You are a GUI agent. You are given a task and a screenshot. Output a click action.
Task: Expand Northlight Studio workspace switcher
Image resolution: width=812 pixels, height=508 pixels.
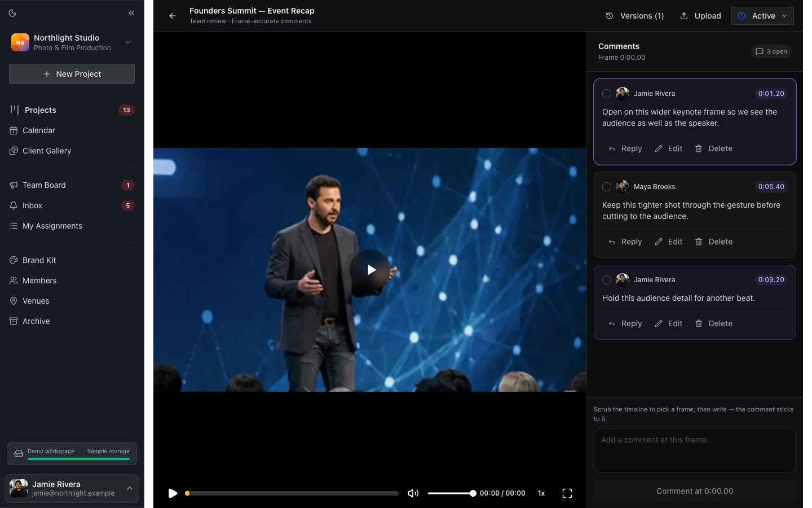click(x=72, y=42)
